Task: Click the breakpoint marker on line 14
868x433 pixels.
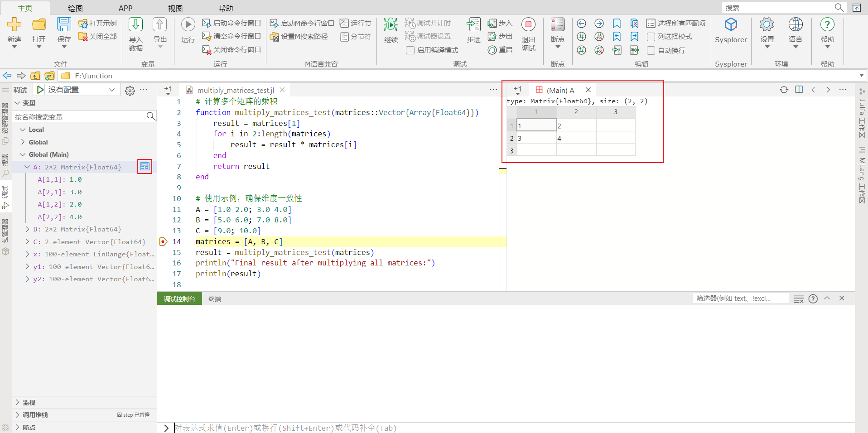Action: click(164, 242)
